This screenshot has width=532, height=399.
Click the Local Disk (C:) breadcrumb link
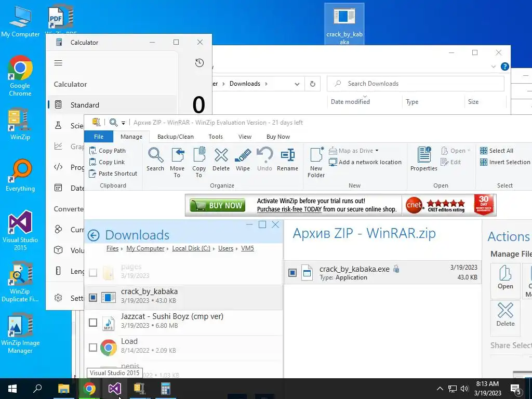(x=191, y=248)
